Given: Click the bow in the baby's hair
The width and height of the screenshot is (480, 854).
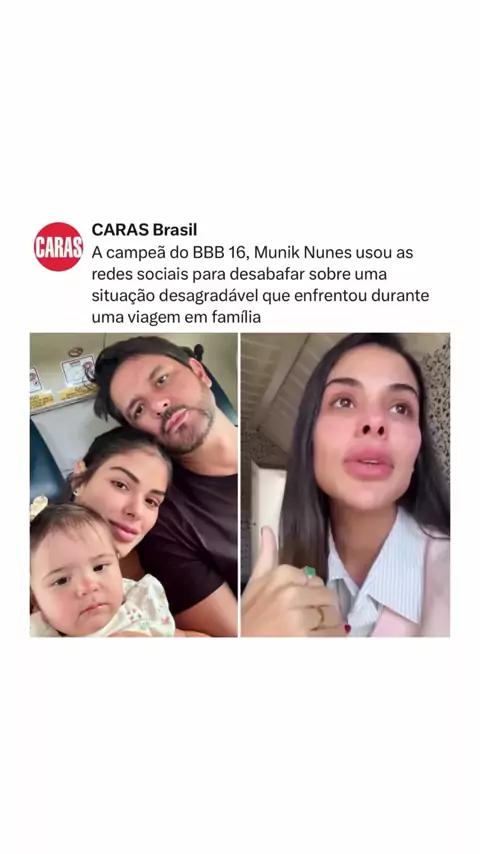Looking at the screenshot, I should 38,505.
